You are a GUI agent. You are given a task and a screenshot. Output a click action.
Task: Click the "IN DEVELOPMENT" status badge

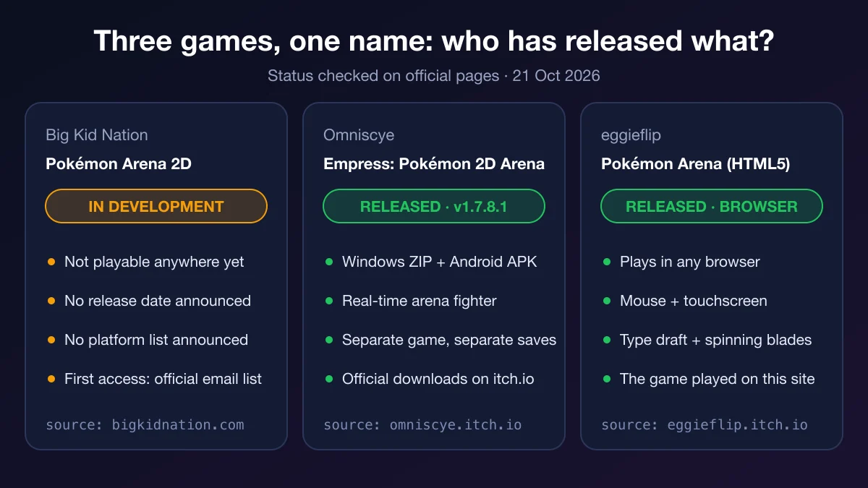[156, 206]
